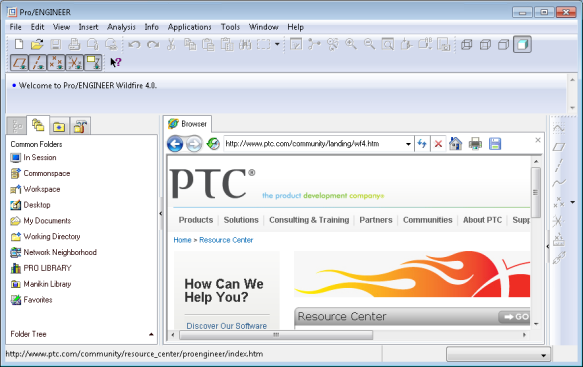The height and width of the screenshot is (367, 583).
Task: Toggle datum points display
Action: (x=56, y=62)
